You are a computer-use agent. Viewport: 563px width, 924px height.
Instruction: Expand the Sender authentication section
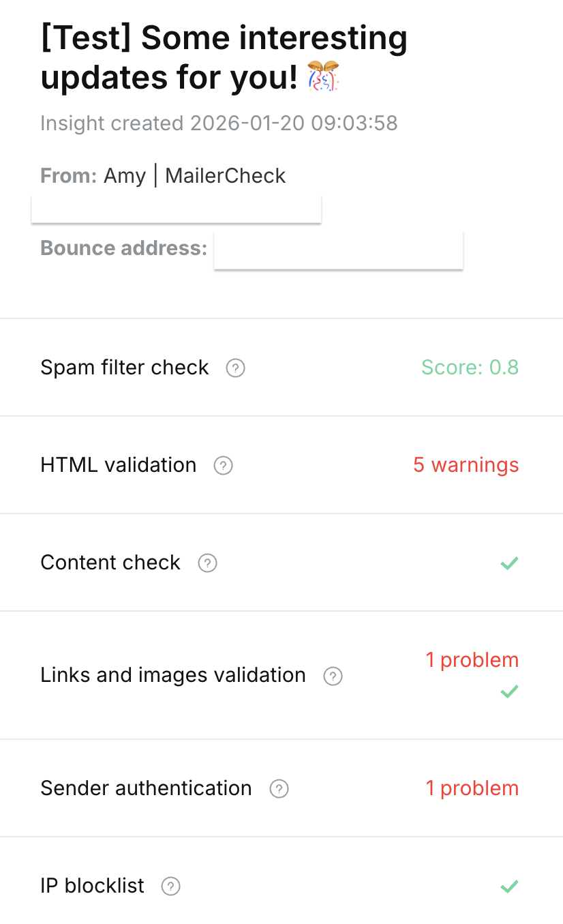click(146, 788)
